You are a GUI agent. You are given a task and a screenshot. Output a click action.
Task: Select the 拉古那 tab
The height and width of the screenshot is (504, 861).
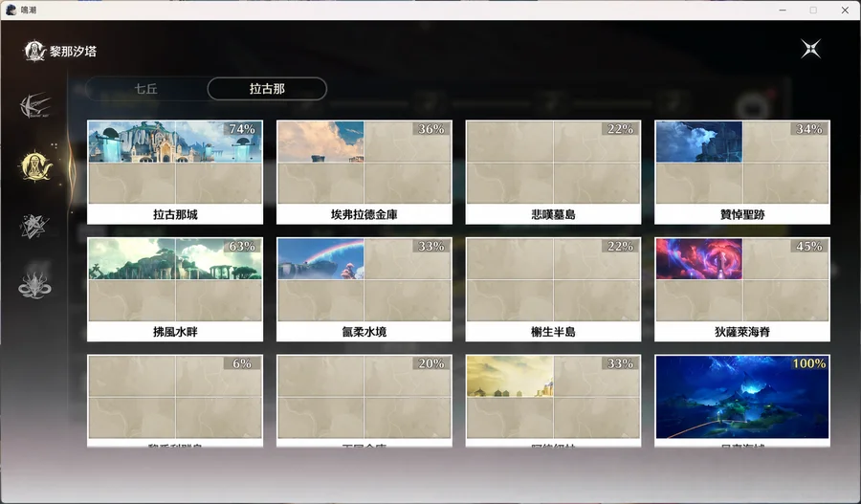[x=267, y=89]
